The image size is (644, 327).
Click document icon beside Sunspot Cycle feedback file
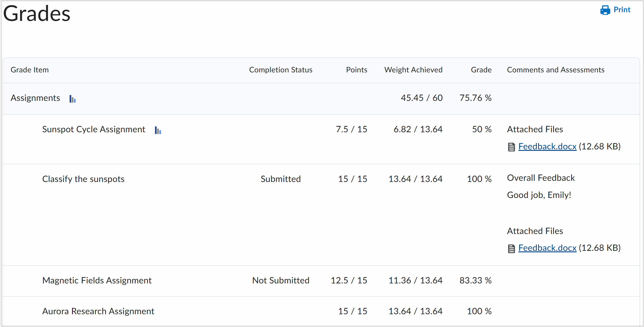[x=511, y=147]
